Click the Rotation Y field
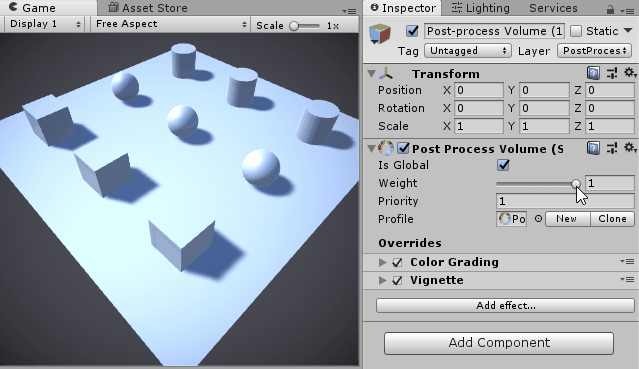639x369 pixels. click(544, 108)
